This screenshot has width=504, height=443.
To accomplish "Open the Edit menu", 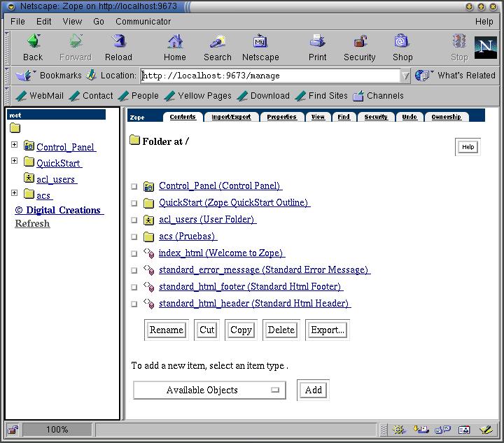I will tap(43, 22).
